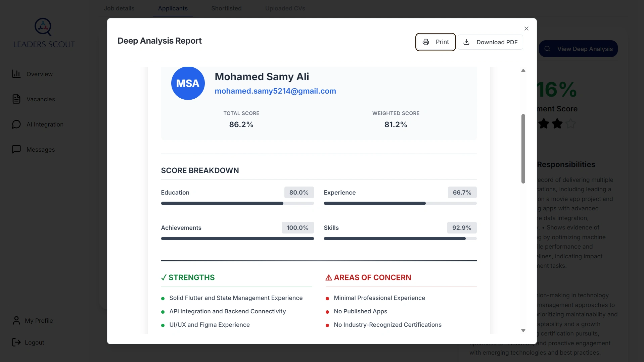
Task: Click the View Deep Analysis button
Action: tap(578, 48)
